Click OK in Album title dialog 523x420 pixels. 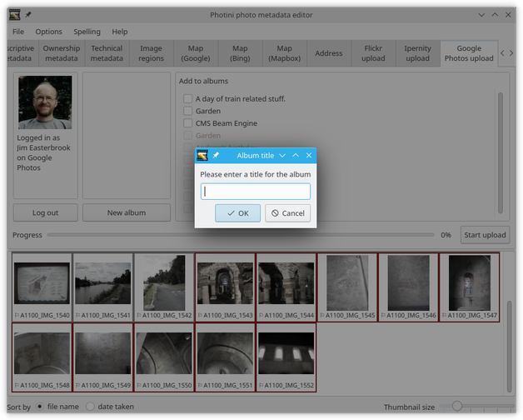(x=238, y=213)
